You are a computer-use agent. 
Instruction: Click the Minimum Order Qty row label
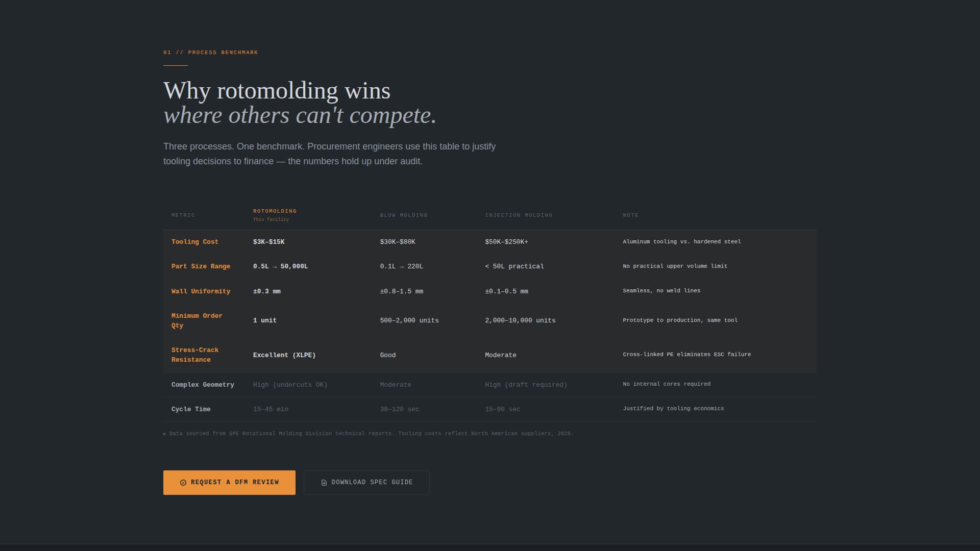(x=197, y=320)
